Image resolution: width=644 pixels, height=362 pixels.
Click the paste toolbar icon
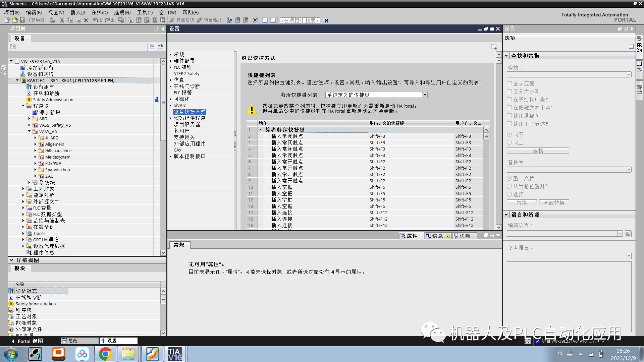[78, 20]
